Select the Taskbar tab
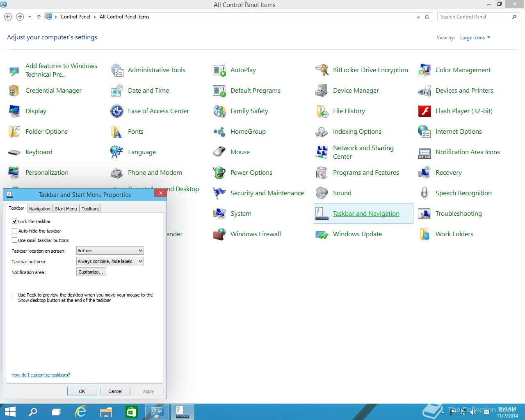The height and width of the screenshot is (420, 525). 16,208
